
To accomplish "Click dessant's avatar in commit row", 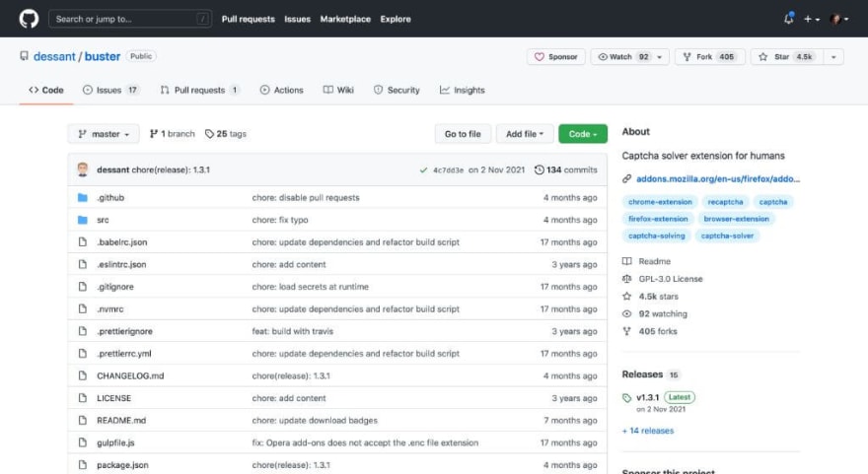I will (83, 169).
